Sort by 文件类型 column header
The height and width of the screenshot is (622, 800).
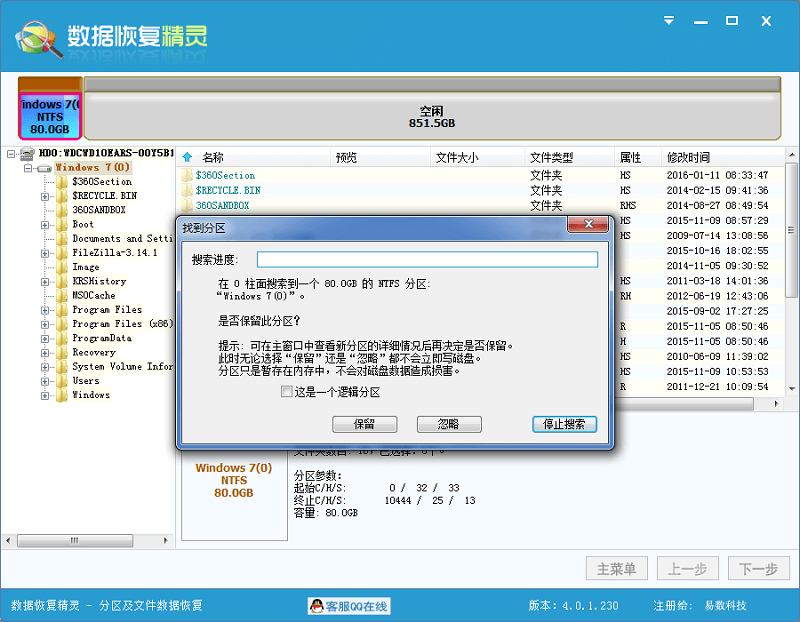551,157
